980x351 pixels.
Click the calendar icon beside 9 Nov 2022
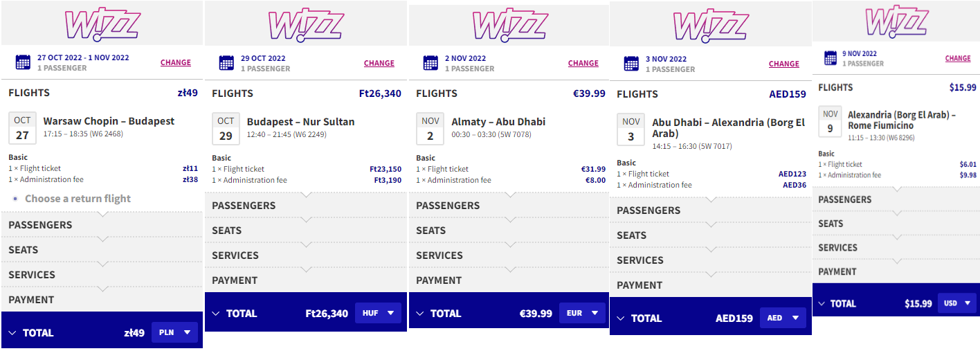(x=832, y=58)
